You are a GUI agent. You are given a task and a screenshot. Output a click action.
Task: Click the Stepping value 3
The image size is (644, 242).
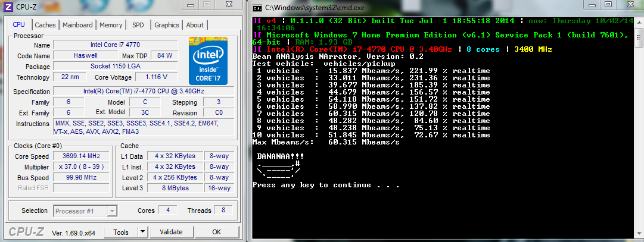pos(219,102)
